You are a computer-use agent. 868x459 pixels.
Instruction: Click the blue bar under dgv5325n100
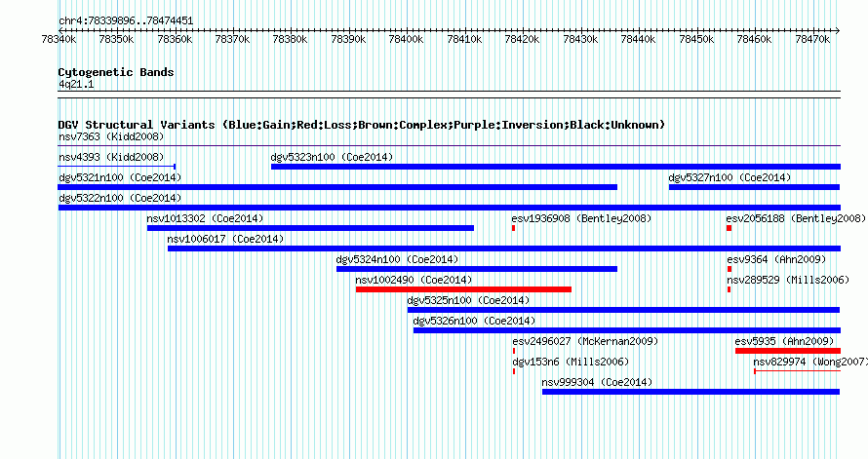[x=624, y=310]
